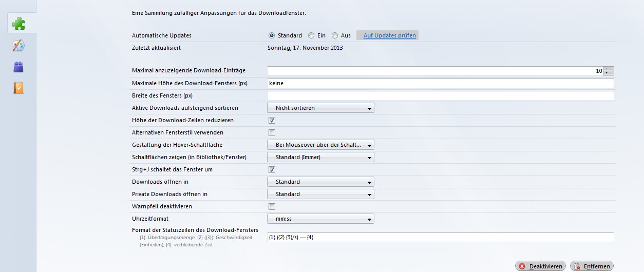Open Gestaltung der Hover-Schaltfläche dropdown

320,145
